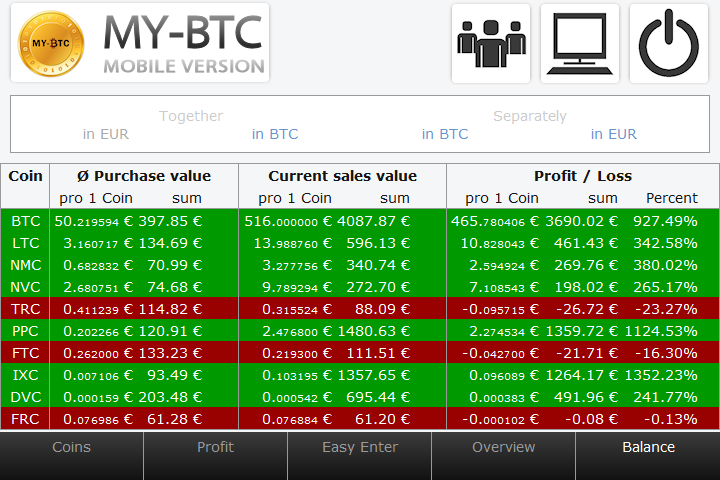Show Separately balance in EUR
This screenshot has width=720, height=480.
click(x=614, y=134)
